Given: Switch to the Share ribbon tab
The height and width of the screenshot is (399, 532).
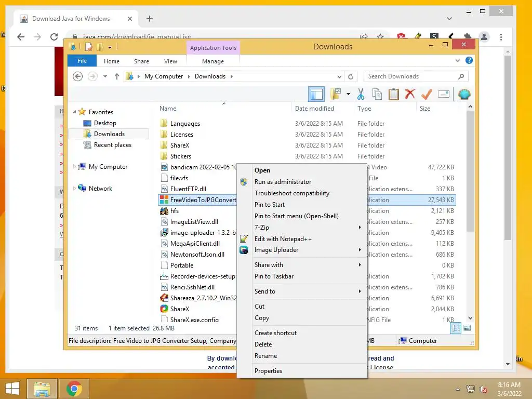Looking at the screenshot, I should pyautogui.click(x=141, y=61).
